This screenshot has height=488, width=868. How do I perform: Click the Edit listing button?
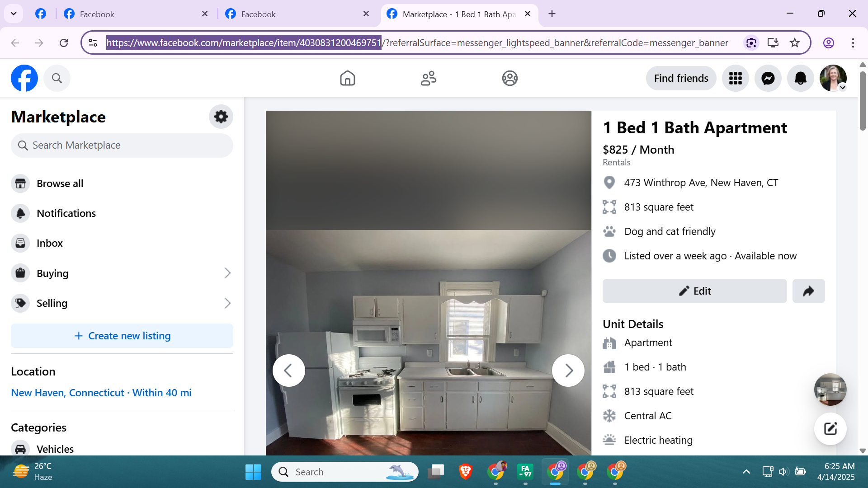[x=694, y=291]
